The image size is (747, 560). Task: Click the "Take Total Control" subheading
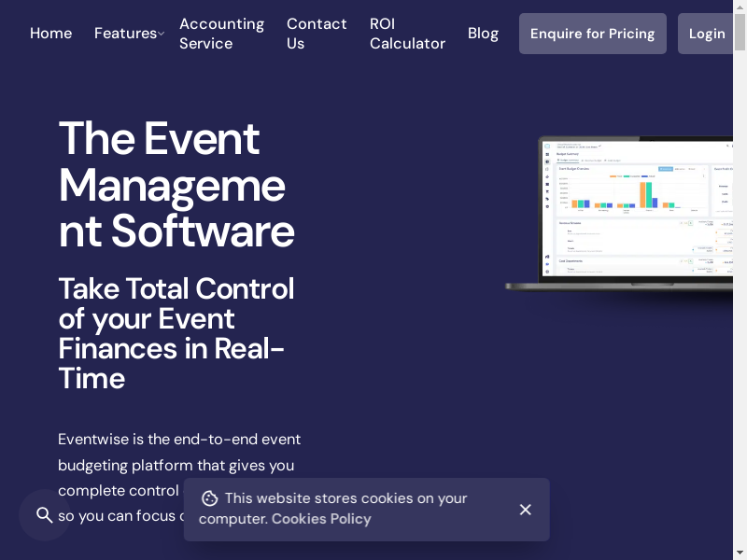click(176, 332)
